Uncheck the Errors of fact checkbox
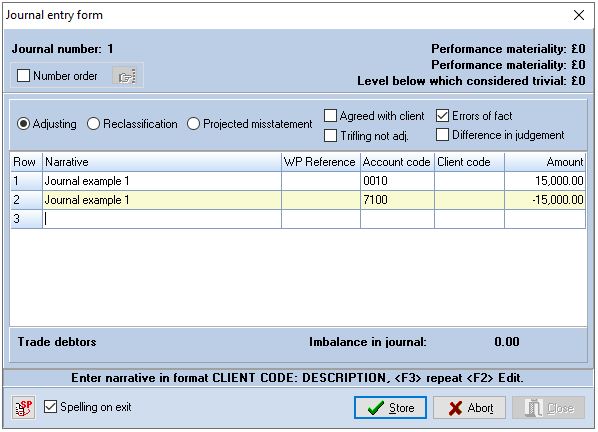This screenshot has width=598, height=432. 442,116
